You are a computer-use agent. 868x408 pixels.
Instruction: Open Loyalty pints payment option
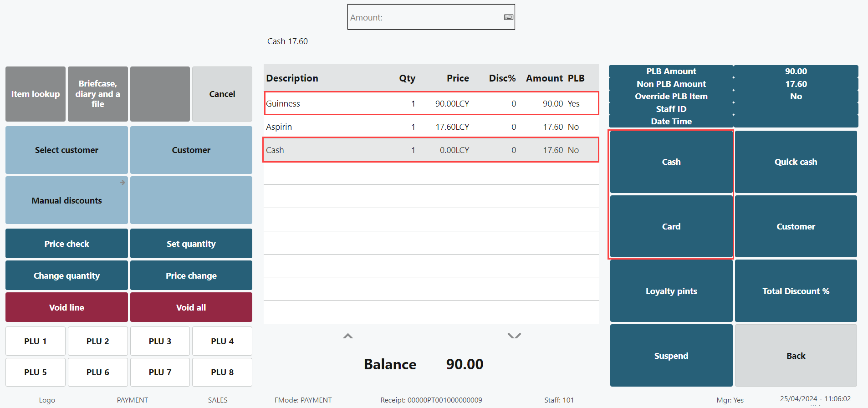click(671, 291)
